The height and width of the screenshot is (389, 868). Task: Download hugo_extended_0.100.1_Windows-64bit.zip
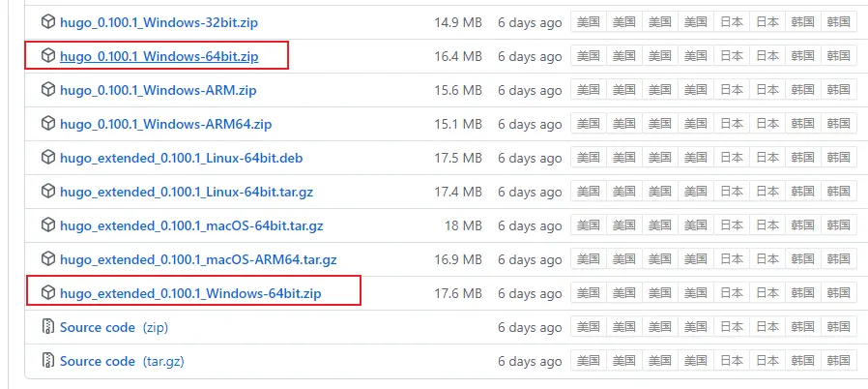[x=190, y=294]
